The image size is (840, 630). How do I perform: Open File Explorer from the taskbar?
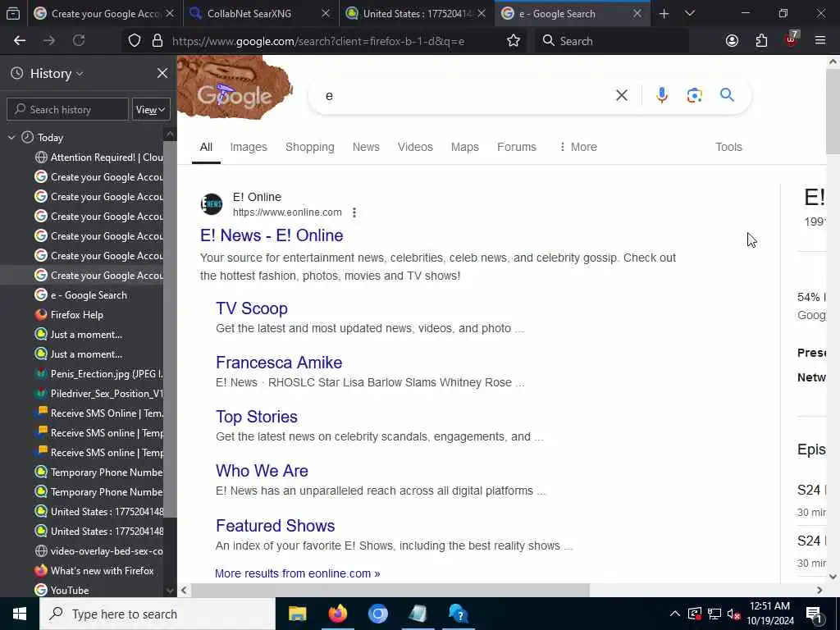(297, 614)
